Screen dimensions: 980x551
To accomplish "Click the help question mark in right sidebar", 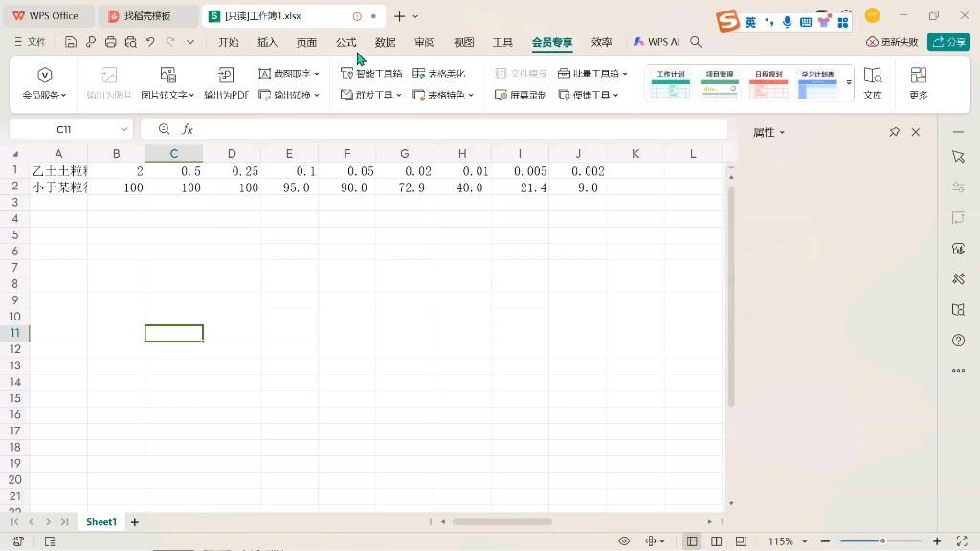I will 959,340.
